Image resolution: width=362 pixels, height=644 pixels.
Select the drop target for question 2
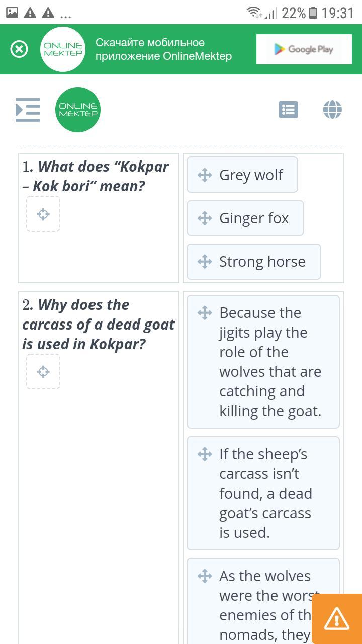click(x=43, y=372)
